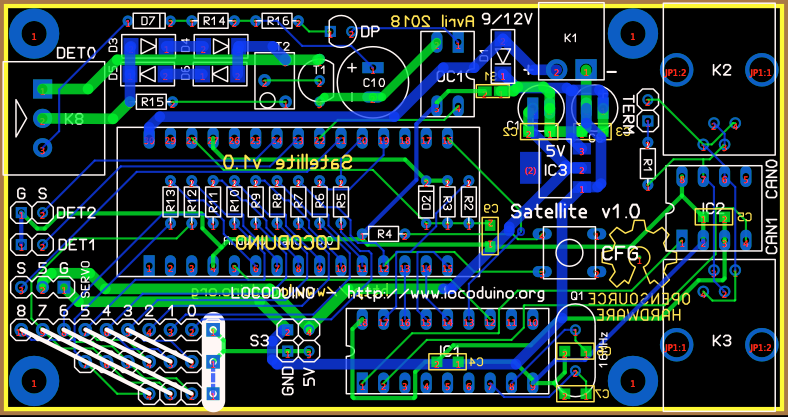The image size is (788, 417).
Task: Click the IC2 chip label
Action: click(x=714, y=207)
